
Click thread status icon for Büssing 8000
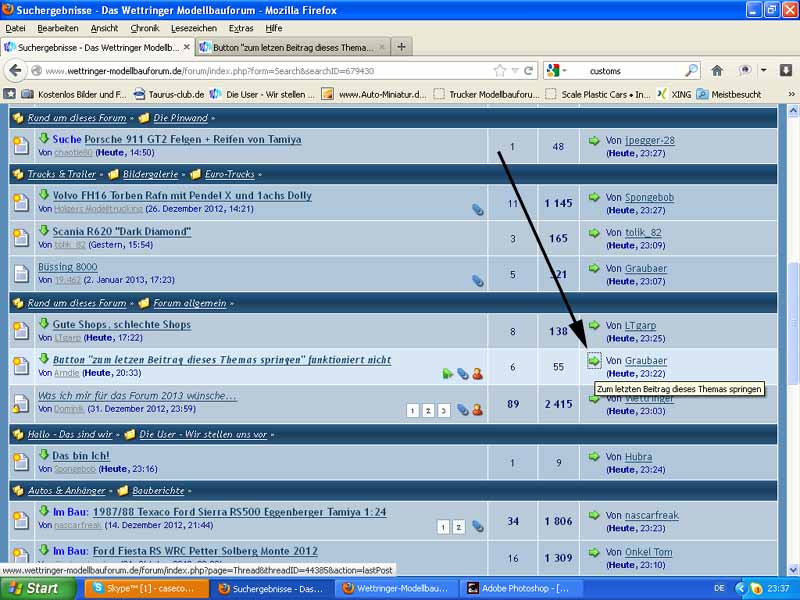21,274
